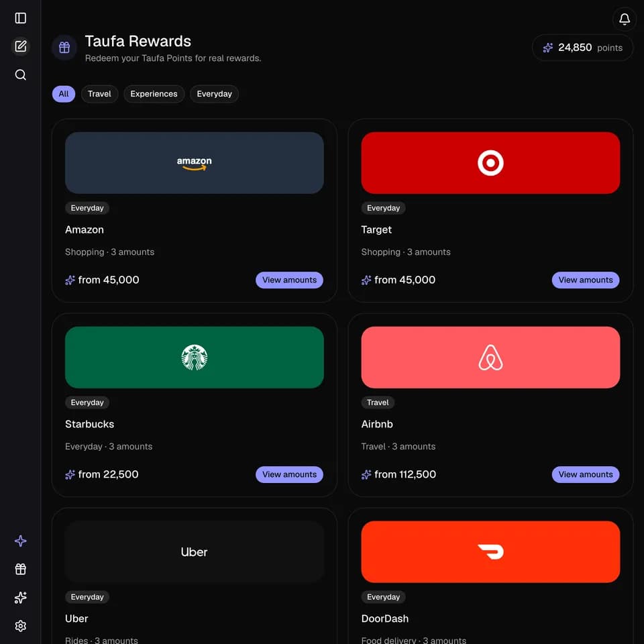The height and width of the screenshot is (644, 644).
Task: Click the Everyday tag on Target card
Action: [x=383, y=208]
